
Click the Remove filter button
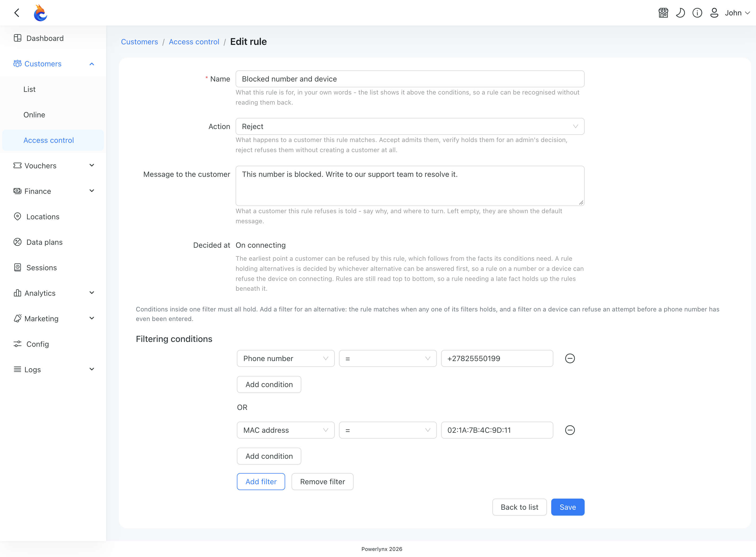coord(322,482)
